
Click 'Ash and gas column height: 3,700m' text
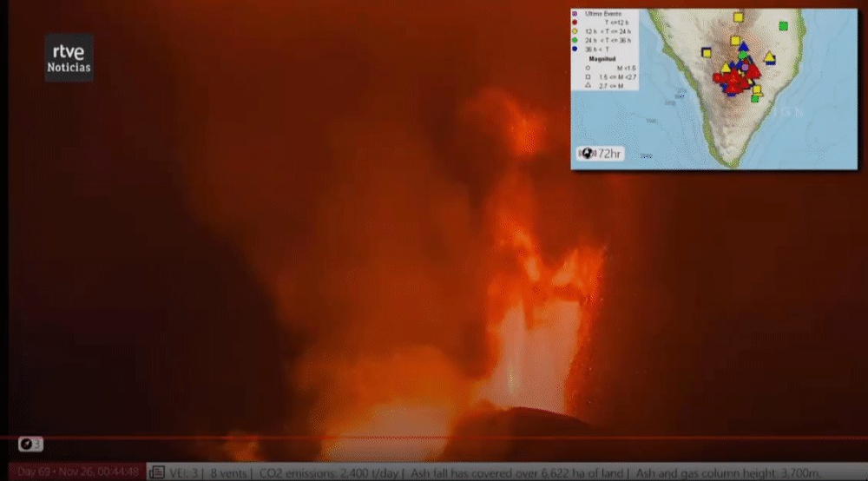pyautogui.click(x=727, y=473)
